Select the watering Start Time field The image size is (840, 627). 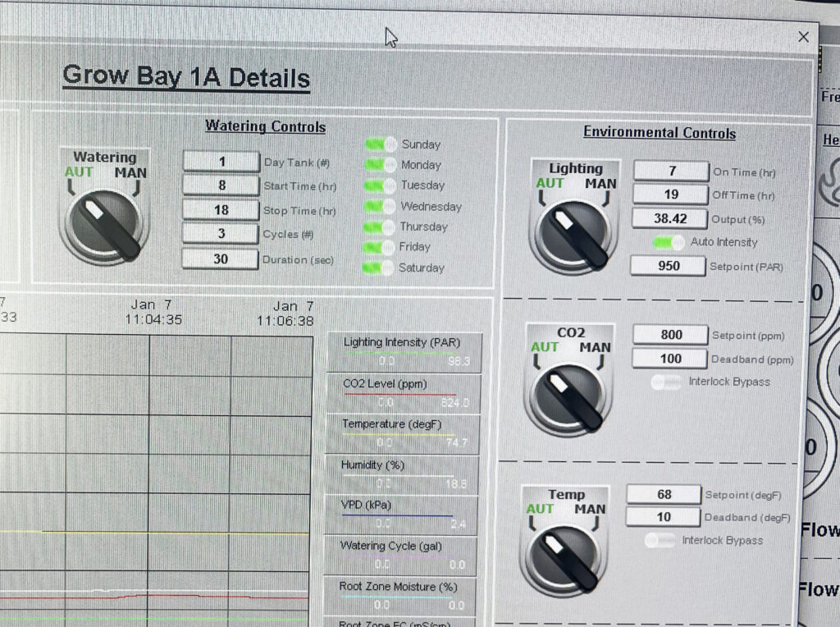(x=221, y=185)
